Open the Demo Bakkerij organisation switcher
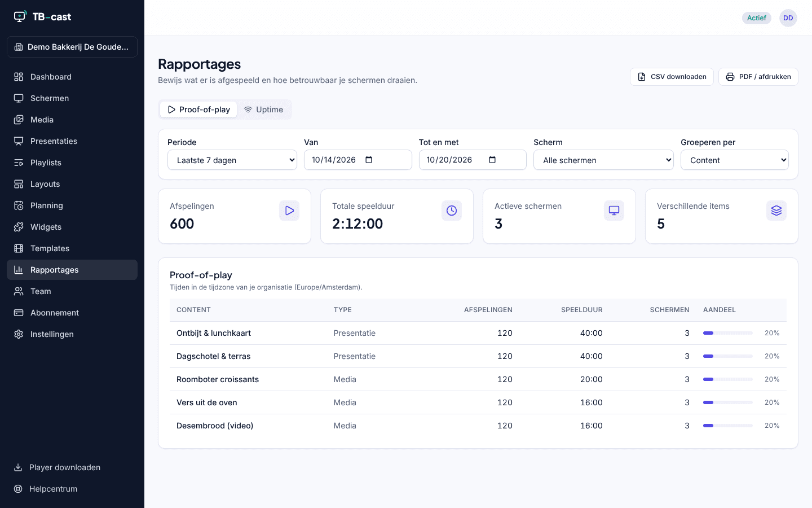The height and width of the screenshot is (508, 812). pos(72,47)
